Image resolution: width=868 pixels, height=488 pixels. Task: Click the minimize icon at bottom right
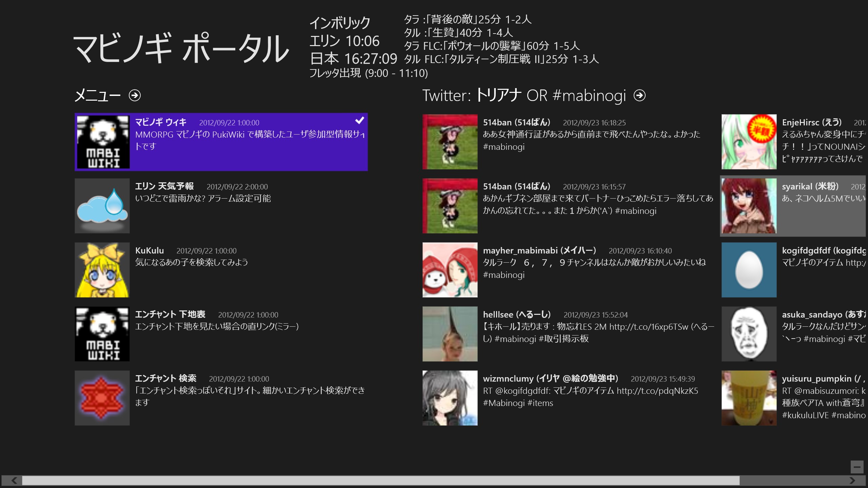[856, 467]
